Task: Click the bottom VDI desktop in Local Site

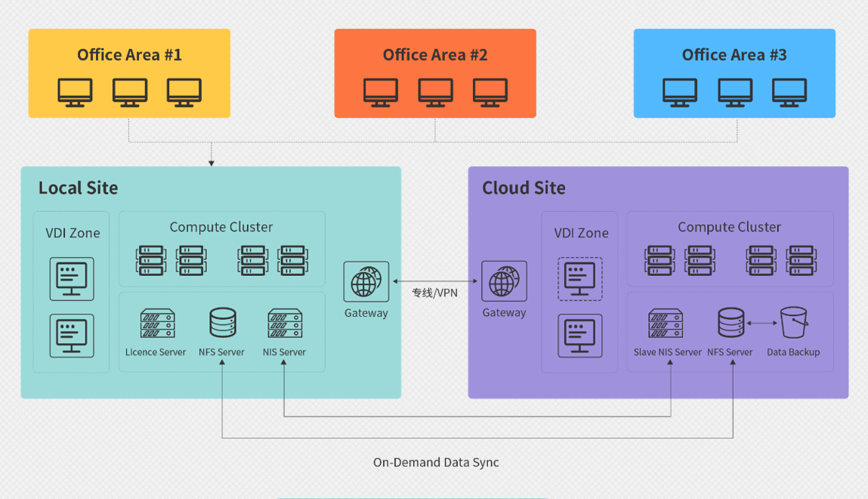Action: click(x=72, y=336)
